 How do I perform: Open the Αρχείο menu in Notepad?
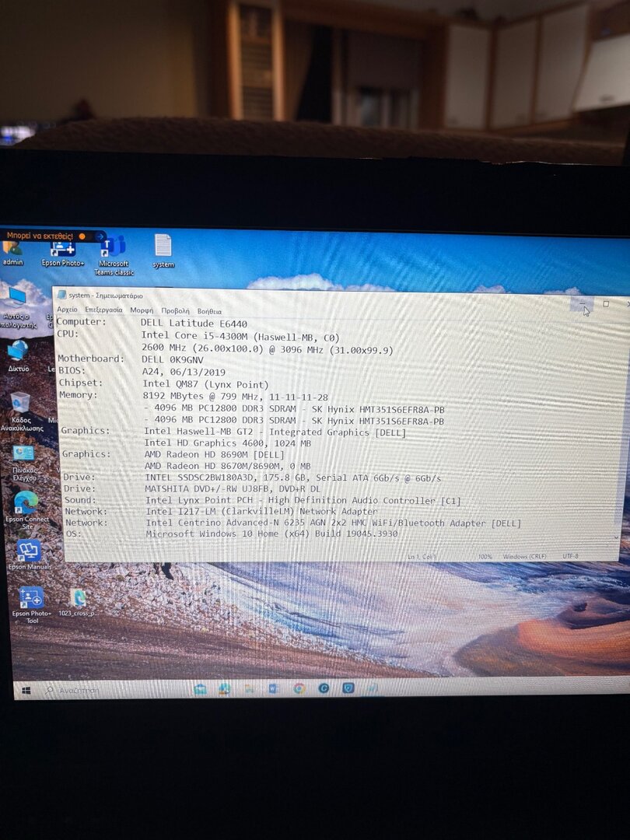67,309
